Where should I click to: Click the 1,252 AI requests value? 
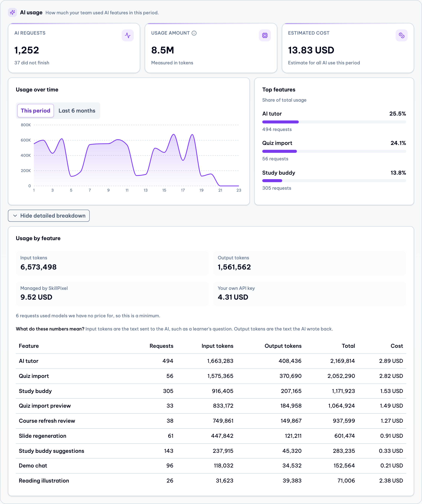tap(27, 50)
